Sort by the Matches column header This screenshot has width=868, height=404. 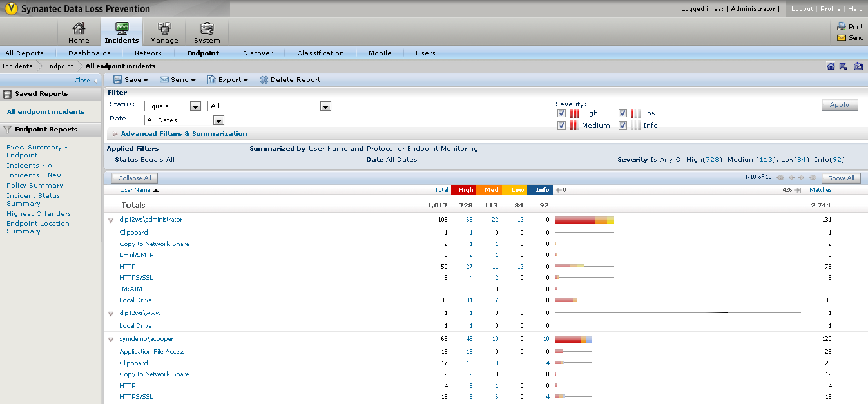[820, 190]
